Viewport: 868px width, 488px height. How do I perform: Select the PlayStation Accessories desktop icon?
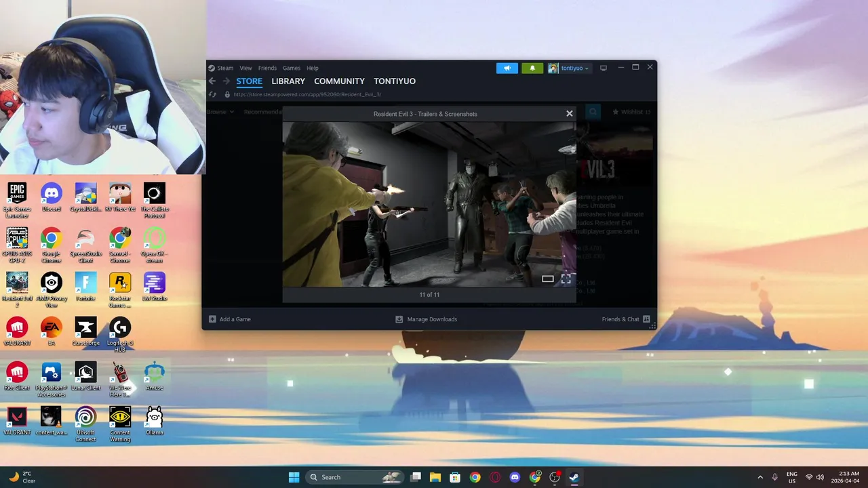pos(52,379)
